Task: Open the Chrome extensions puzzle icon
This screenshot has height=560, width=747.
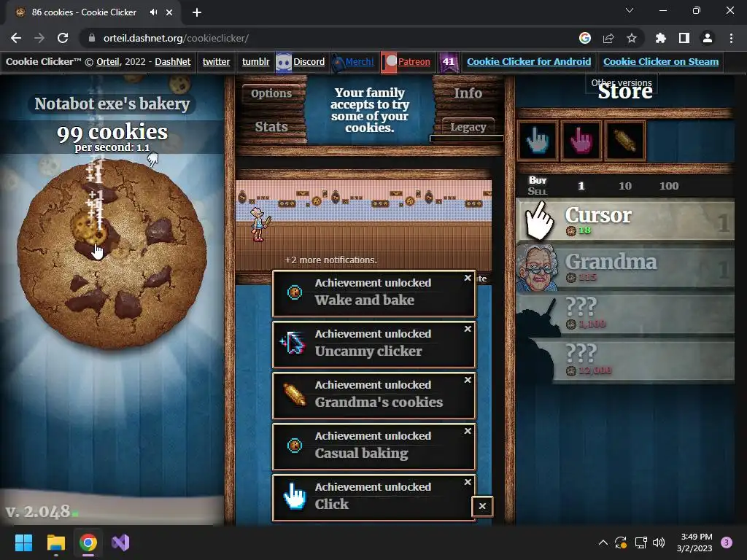Action: (x=660, y=38)
